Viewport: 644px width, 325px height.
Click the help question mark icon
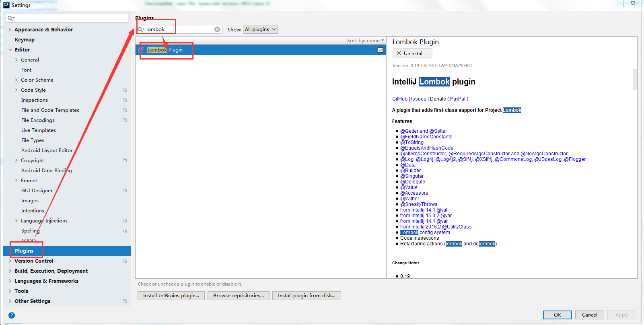click(x=12, y=315)
